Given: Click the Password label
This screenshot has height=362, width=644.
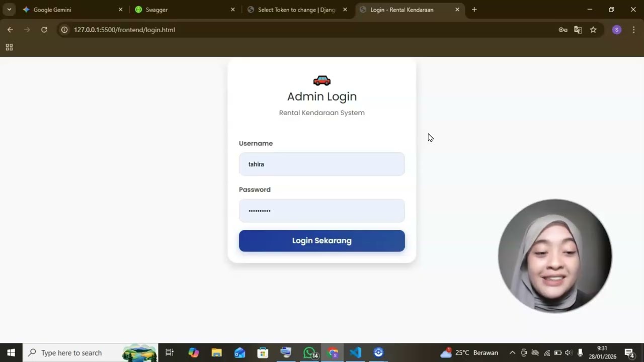Looking at the screenshot, I should tap(255, 190).
